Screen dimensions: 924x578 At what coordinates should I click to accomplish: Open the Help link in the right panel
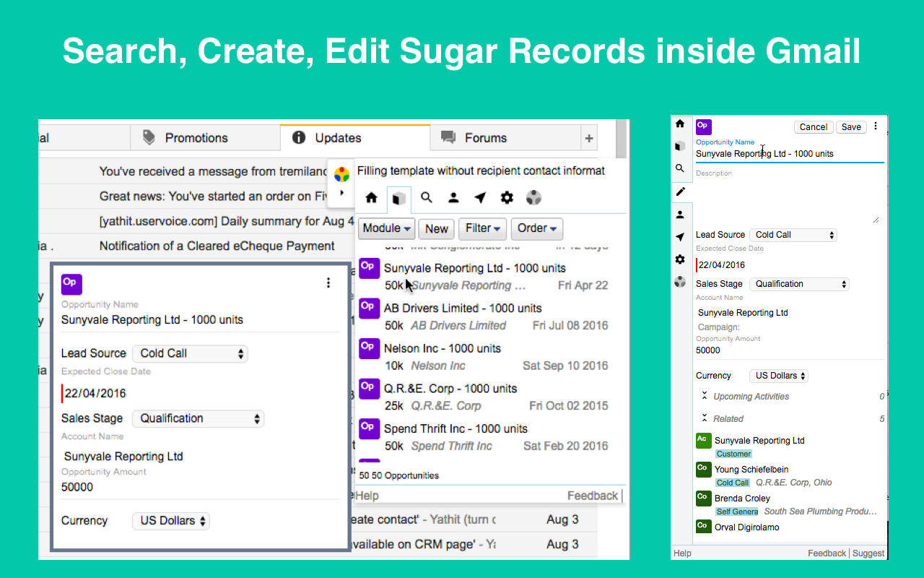[x=682, y=553]
